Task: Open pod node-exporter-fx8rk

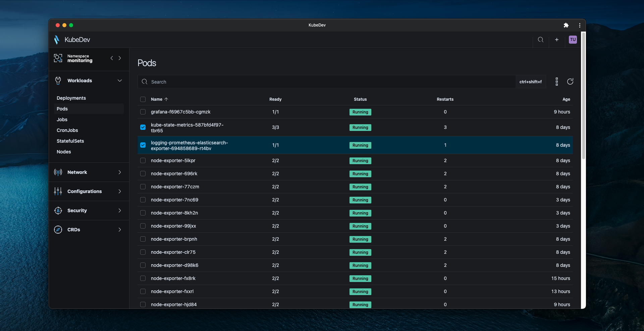Action: [173, 278]
